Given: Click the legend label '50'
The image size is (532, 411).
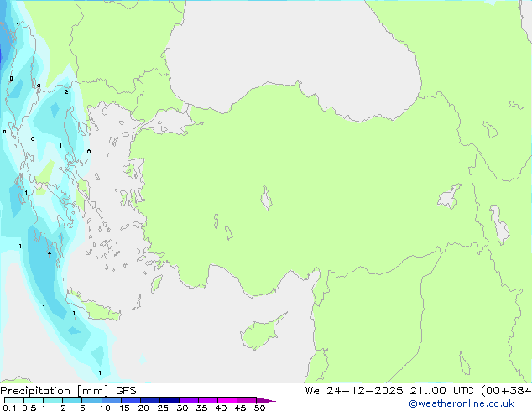Looking at the screenshot, I should click(259, 408).
